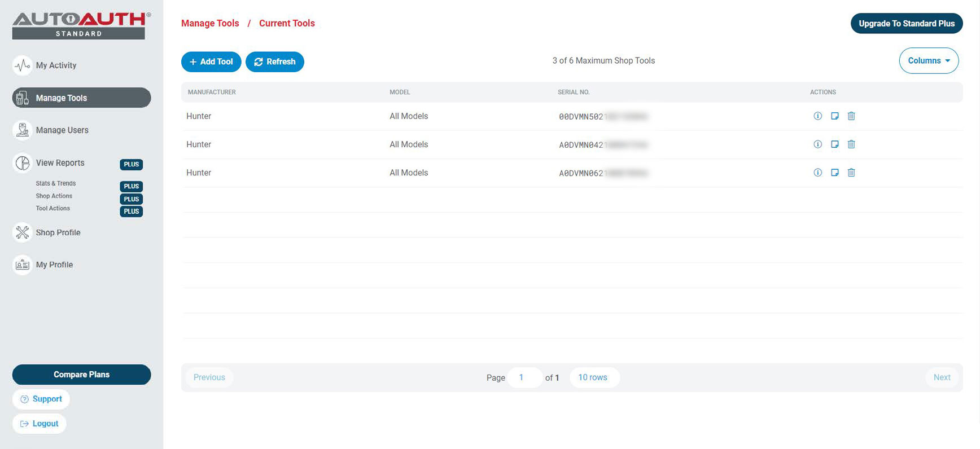The width and height of the screenshot is (980, 449).
Task: Open View Reports section
Action: pyautogui.click(x=60, y=163)
